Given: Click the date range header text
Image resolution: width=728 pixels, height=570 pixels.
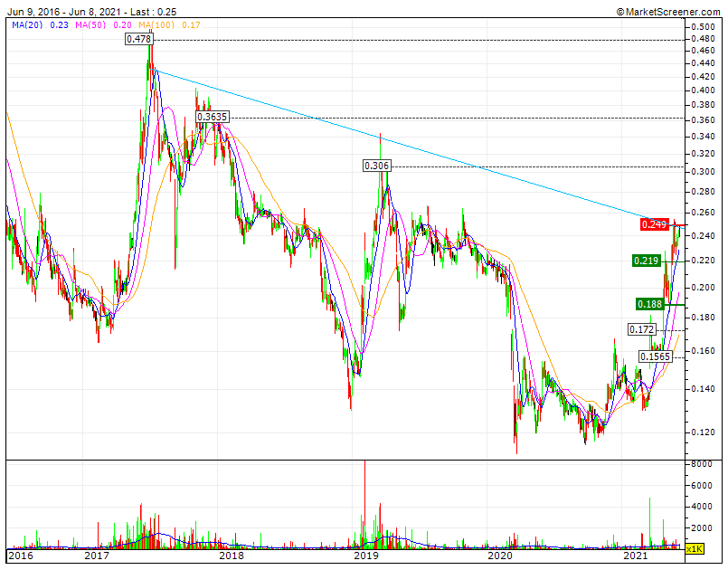Looking at the screenshot, I should pos(91,12).
